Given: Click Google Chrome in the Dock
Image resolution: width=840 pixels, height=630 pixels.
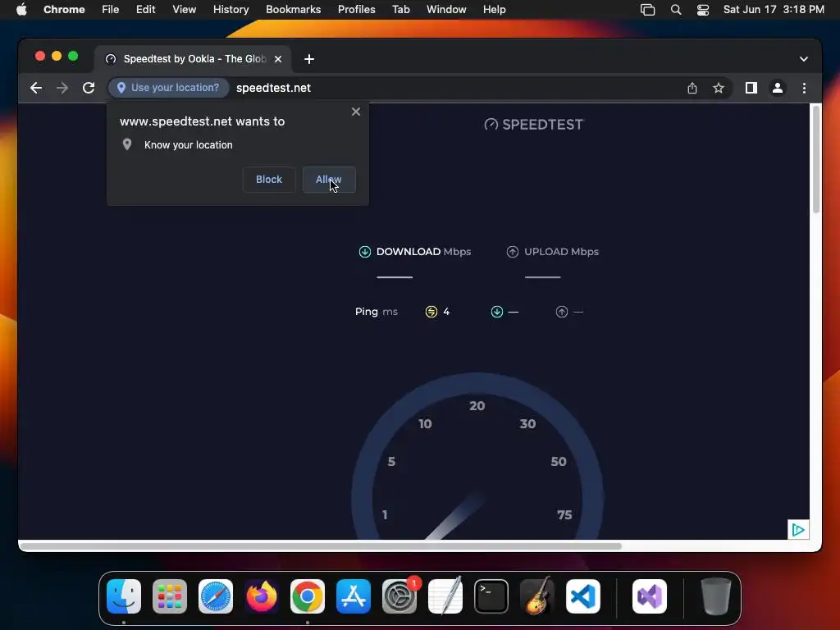Looking at the screenshot, I should click(x=308, y=596).
